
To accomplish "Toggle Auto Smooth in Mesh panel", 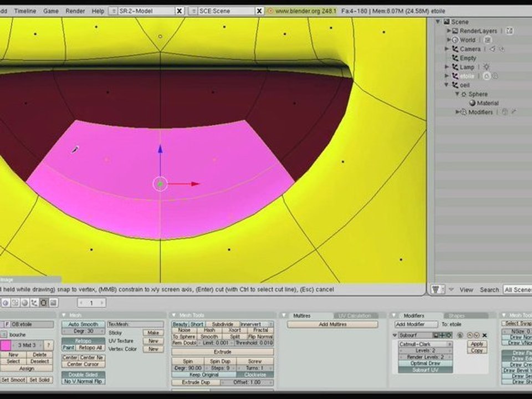I will [x=83, y=324].
